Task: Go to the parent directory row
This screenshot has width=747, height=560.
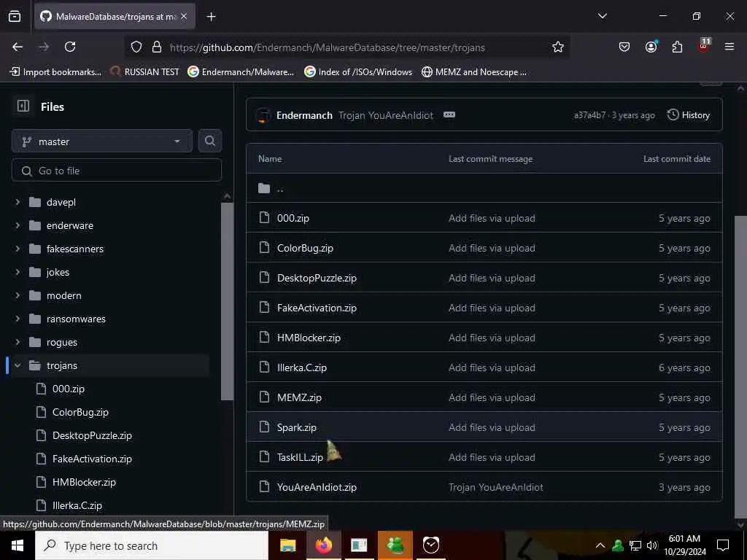Action: pos(484,188)
